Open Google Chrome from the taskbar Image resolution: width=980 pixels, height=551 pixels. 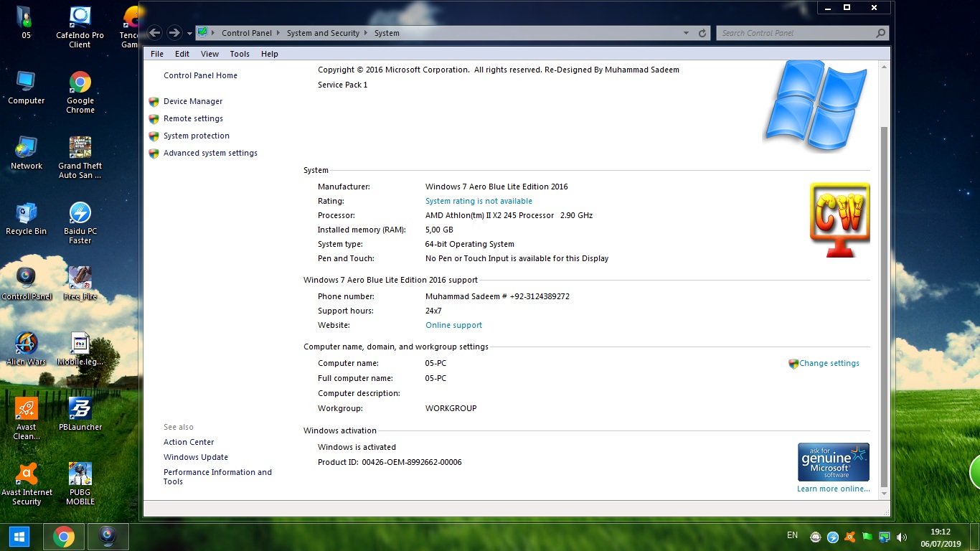pyautogui.click(x=64, y=536)
